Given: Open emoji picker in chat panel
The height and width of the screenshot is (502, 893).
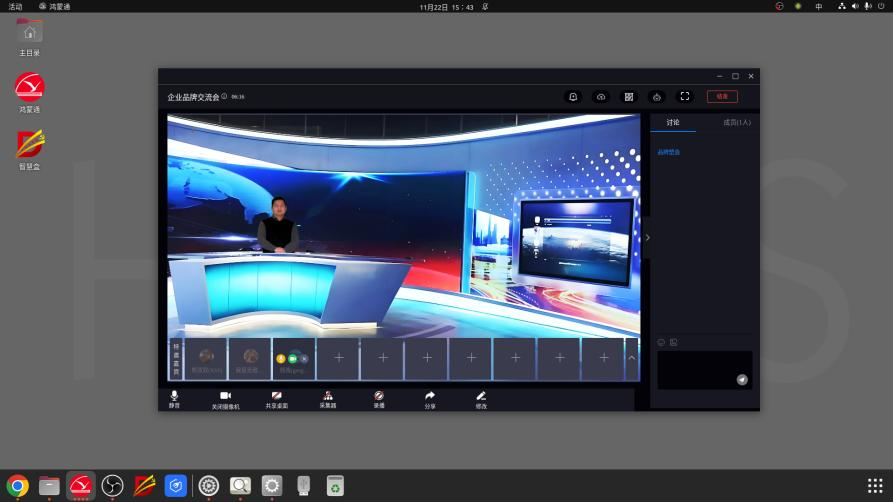Looking at the screenshot, I should pyautogui.click(x=661, y=342).
